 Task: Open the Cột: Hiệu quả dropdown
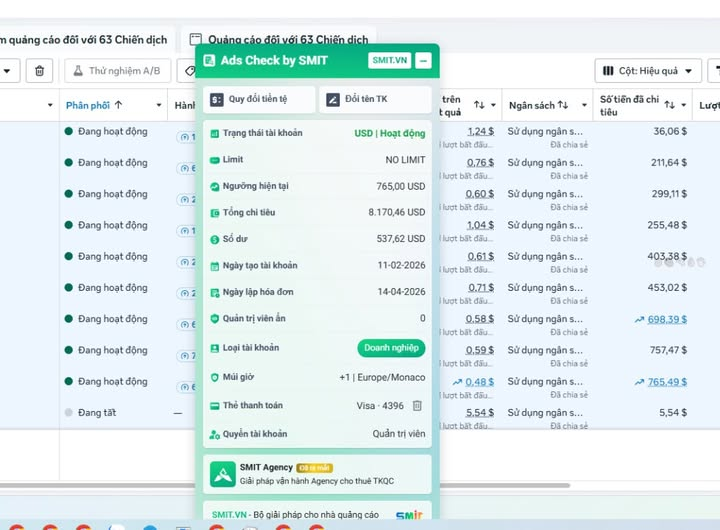(x=648, y=71)
